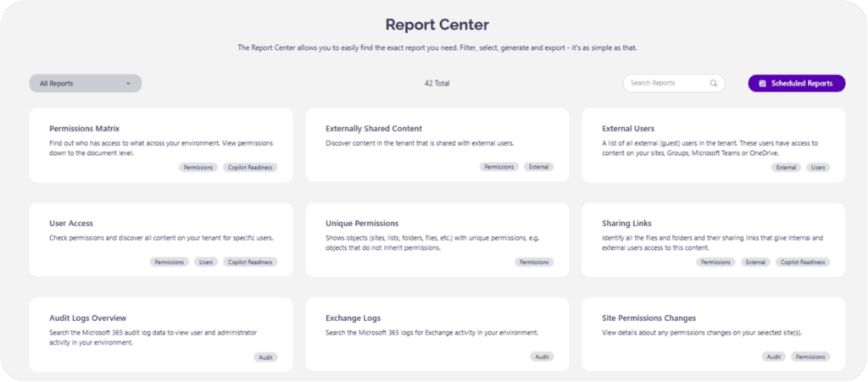Viewport: 868px width, 382px height.
Task: Click External tag on Externally Shared Content
Action: [x=538, y=167]
